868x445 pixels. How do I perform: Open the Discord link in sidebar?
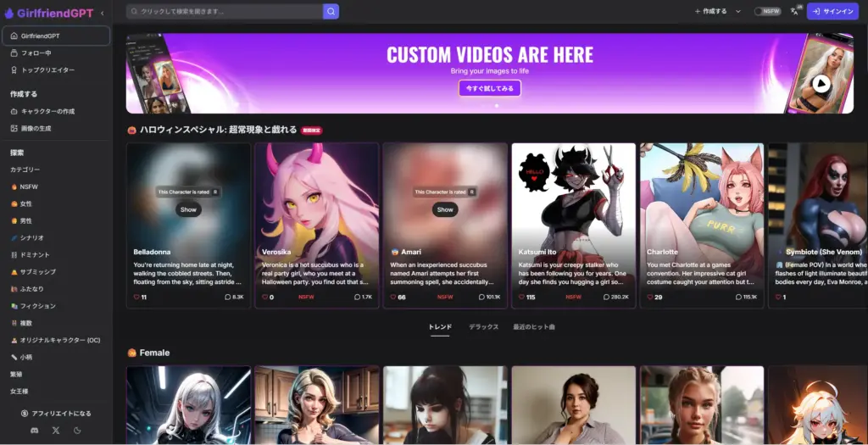point(34,431)
